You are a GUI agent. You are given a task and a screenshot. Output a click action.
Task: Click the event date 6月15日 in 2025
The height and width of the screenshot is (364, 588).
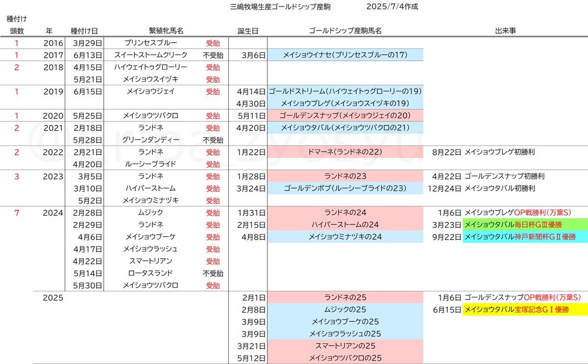pos(447,310)
